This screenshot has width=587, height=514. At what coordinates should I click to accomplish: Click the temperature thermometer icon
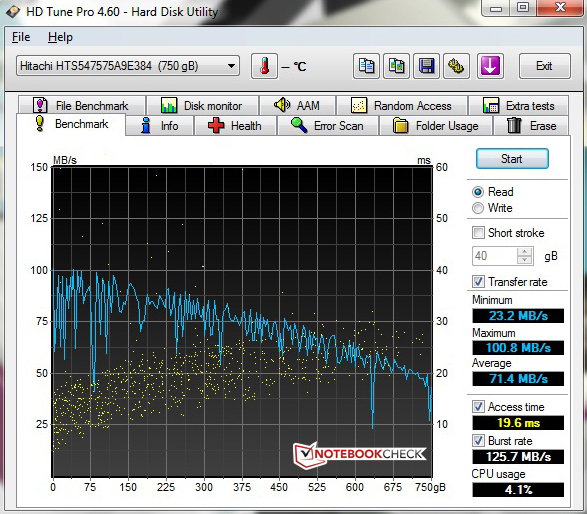point(264,66)
